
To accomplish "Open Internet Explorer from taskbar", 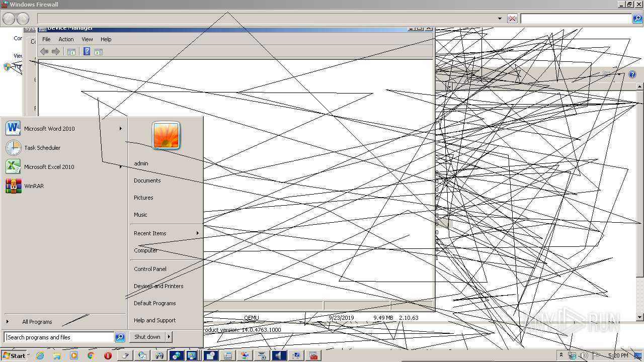I will click(x=40, y=355).
